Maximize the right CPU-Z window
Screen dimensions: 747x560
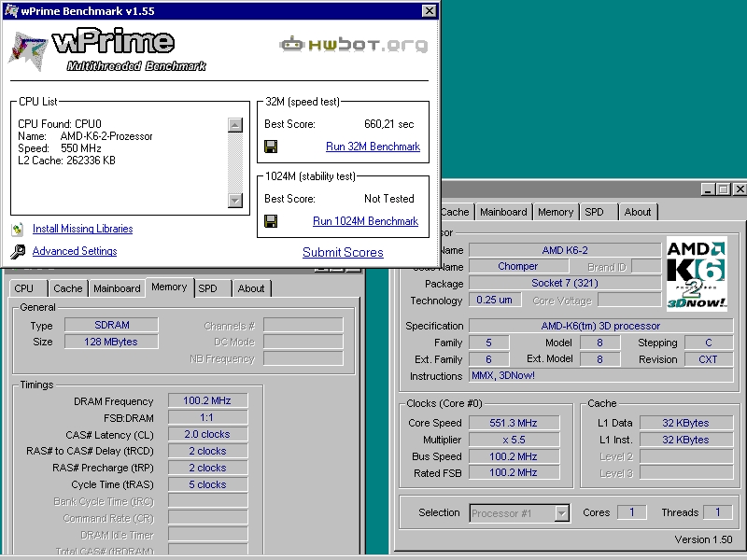723,189
